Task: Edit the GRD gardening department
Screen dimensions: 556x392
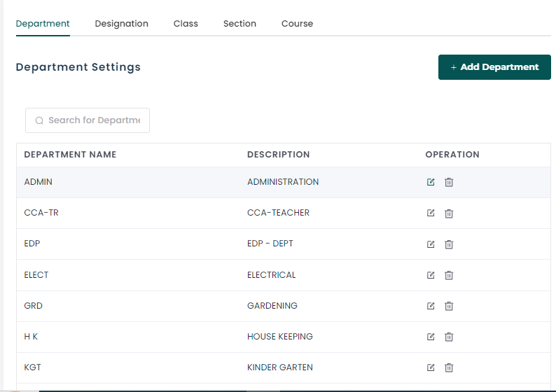Action: (431, 306)
